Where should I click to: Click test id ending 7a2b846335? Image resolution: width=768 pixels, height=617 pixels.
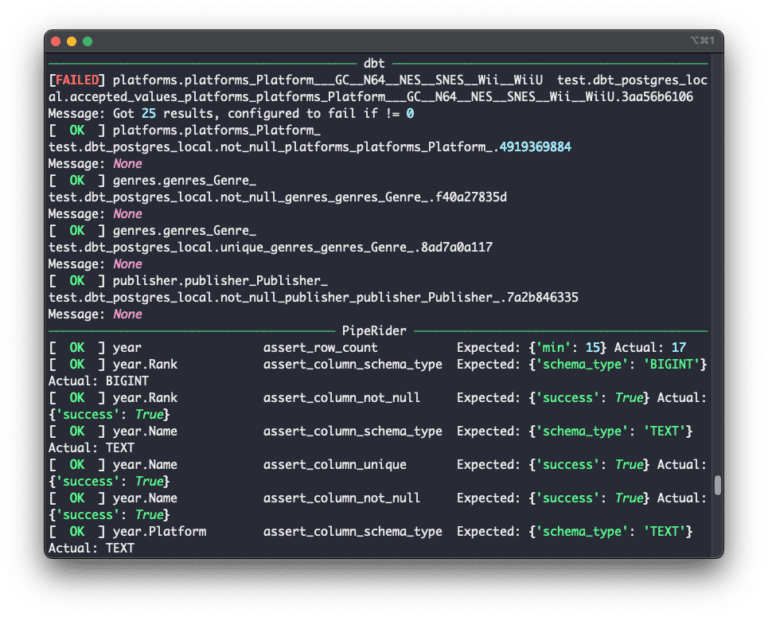click(x=313, y=298)
